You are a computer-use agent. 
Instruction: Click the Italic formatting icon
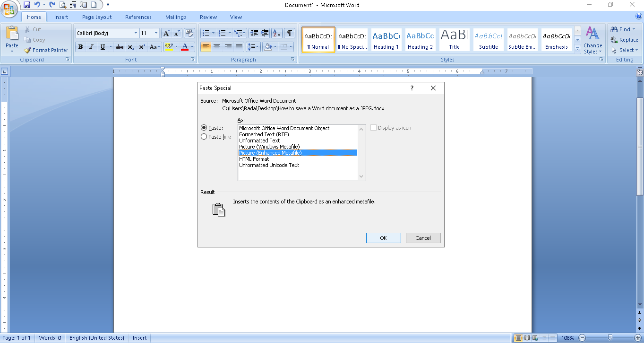pos(91,47)
